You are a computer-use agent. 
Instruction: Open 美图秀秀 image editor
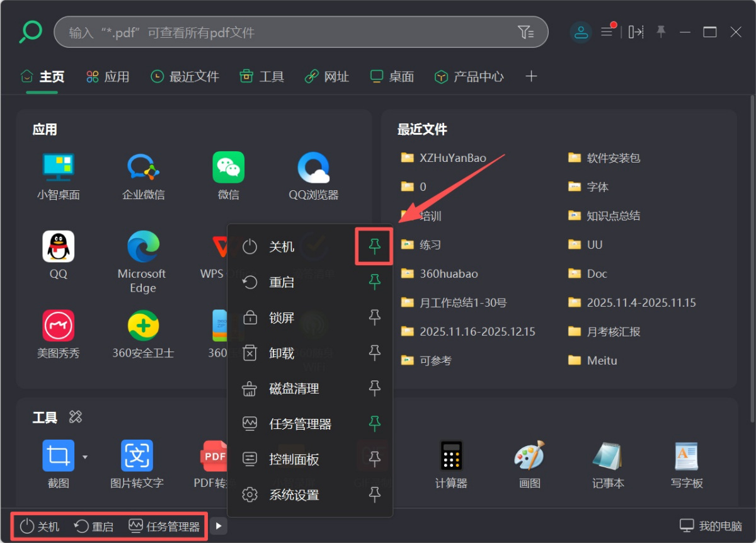pos(58,334)
